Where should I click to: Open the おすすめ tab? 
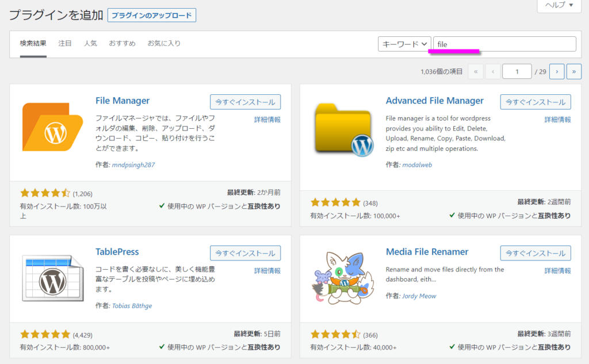122,44
